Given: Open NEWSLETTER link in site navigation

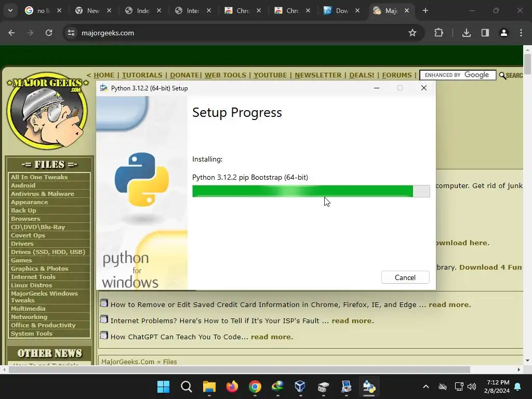Looking at the screenshot, I should [318, 75].
